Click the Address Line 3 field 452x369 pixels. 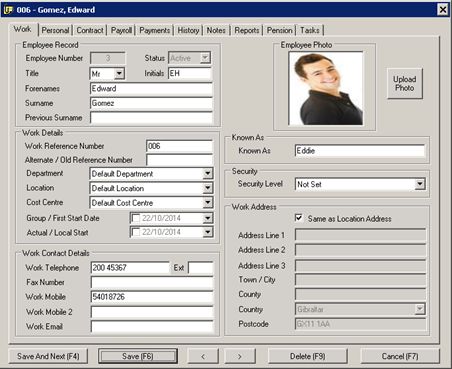(x=360, y=266)
